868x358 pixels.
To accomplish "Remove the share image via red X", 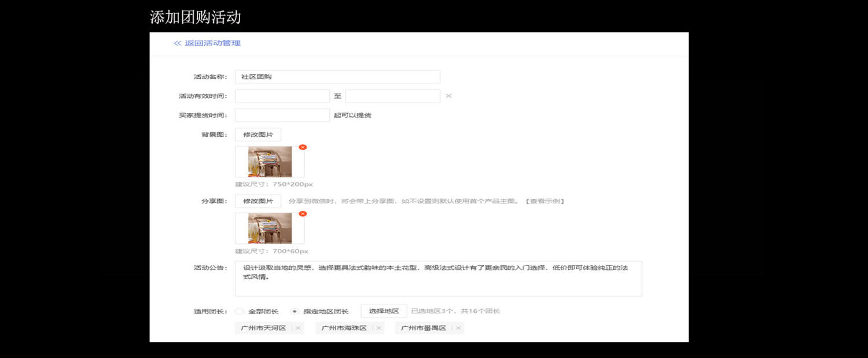I will coord(303,214).
